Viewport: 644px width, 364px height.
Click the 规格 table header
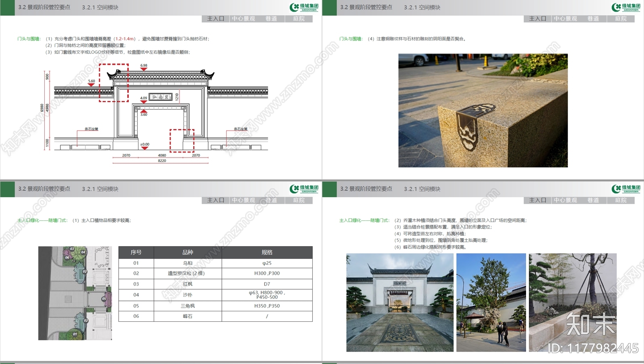[267, 253]
